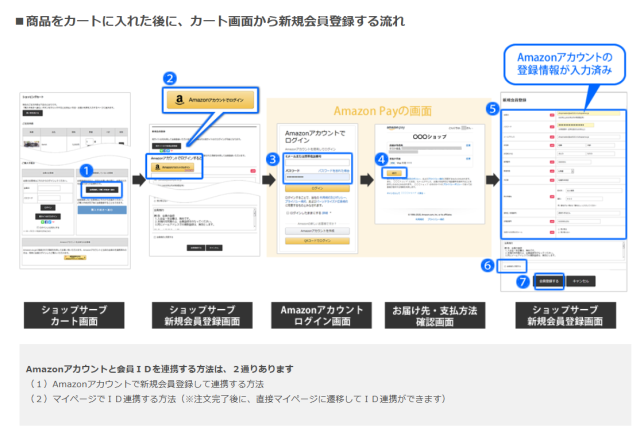Viewport: 640px width, 432px height.
Task: Click the black button at the top of the cart screen
Action: click(x=32, y=113)
